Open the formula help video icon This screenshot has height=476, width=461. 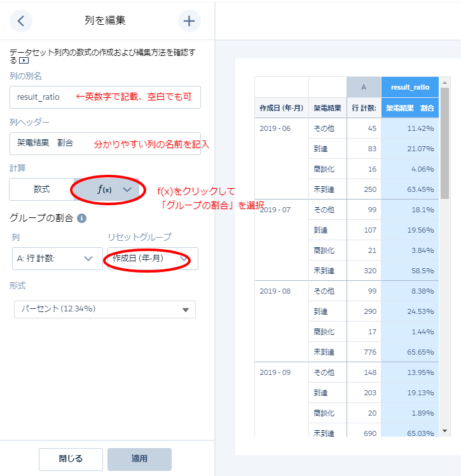(x=24, y=61)
